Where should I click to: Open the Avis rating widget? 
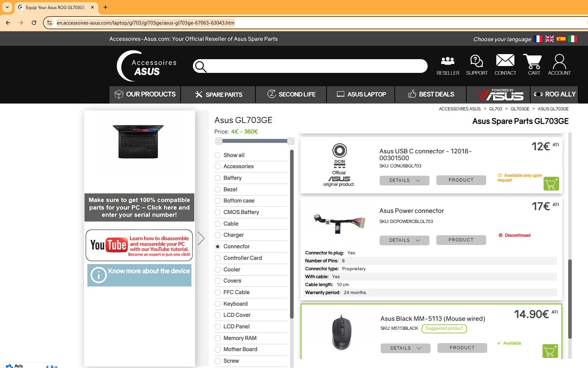click(31, 365)
